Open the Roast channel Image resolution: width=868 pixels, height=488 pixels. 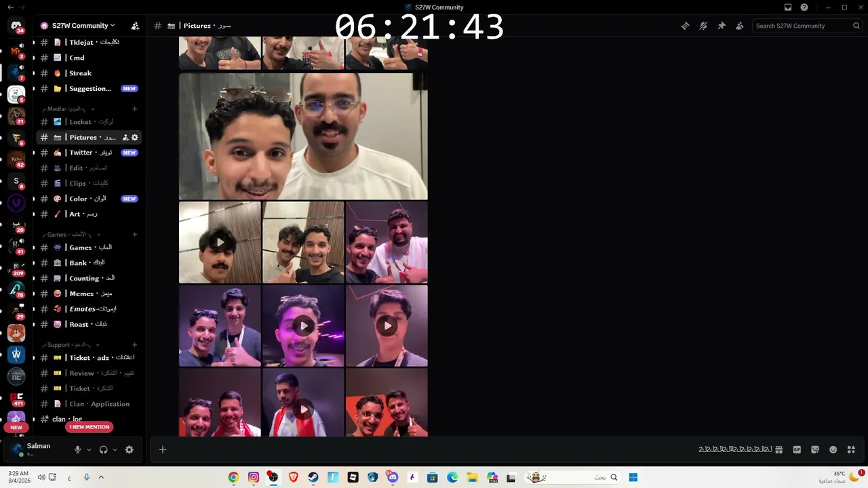(88, 324)
